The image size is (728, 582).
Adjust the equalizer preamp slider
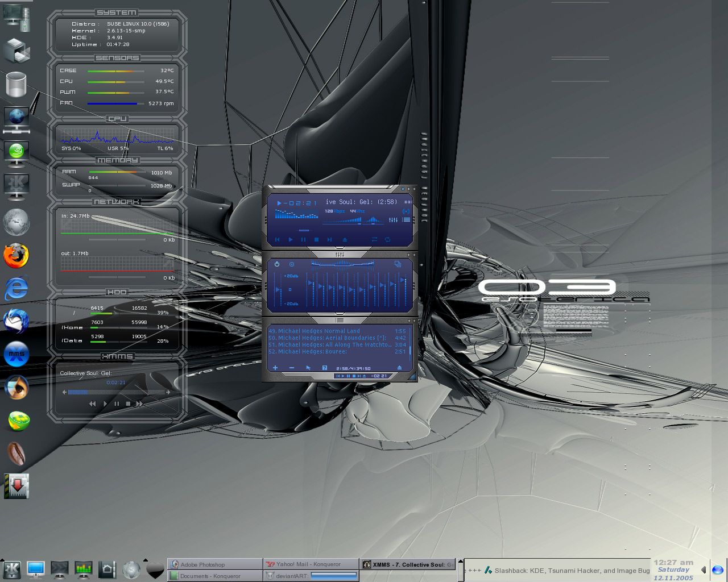(x=278, y=290)
